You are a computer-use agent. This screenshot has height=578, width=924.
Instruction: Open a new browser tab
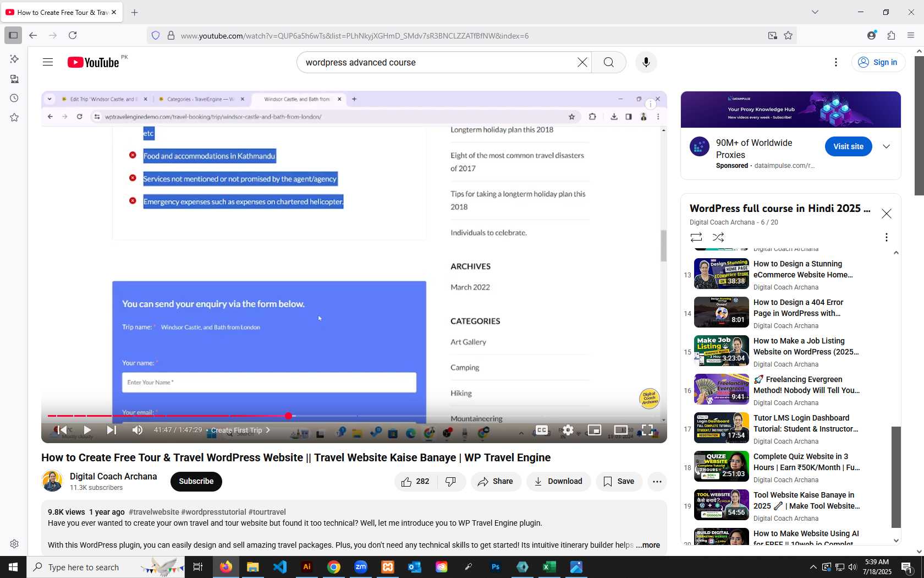click(x=135, y=12)
